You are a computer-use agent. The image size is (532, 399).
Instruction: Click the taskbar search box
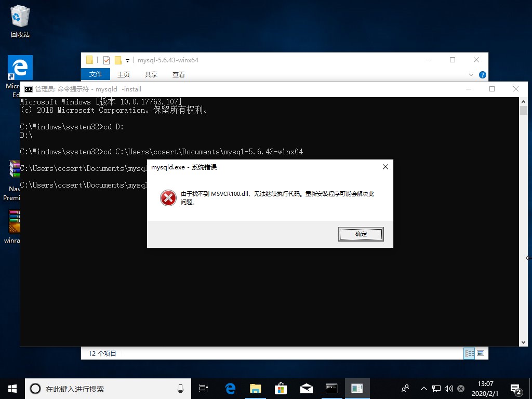pos(108,389)
